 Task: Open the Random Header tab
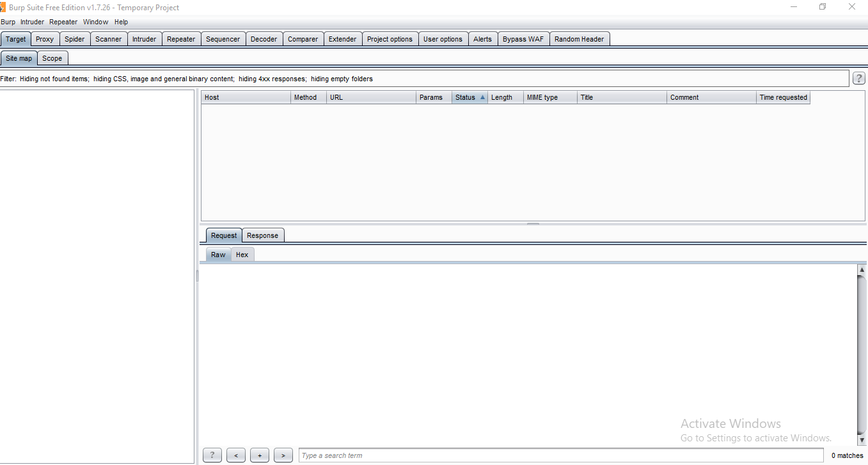click(x=580, y=39)
